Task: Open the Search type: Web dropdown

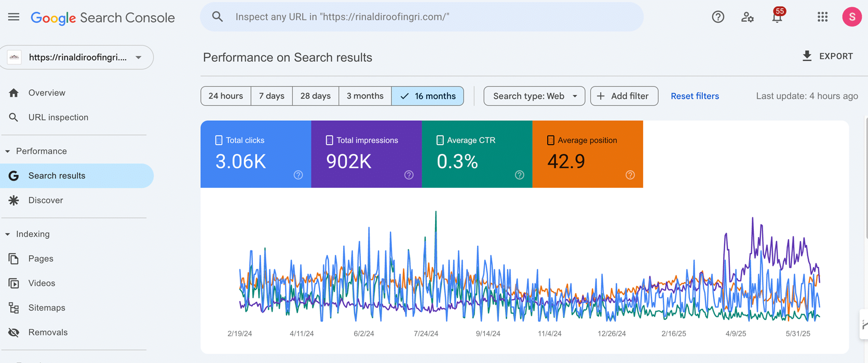Action: (534, 96)
